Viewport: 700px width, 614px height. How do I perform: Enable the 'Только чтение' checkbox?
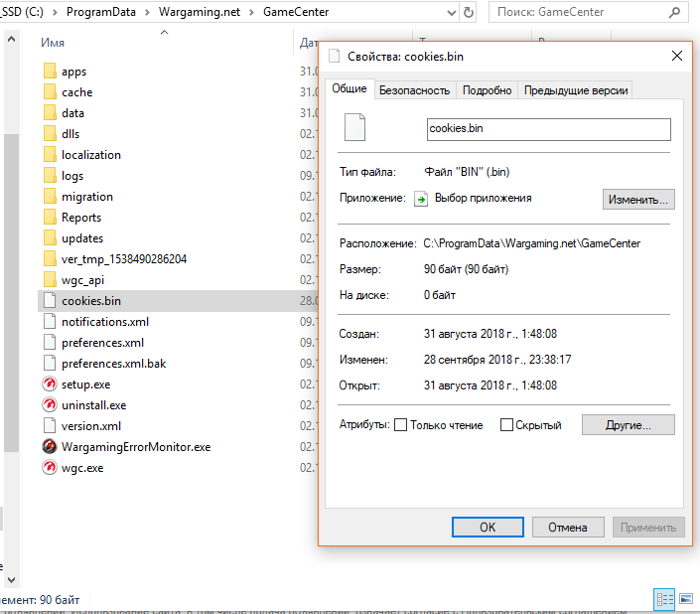pyautogui.click(x=401, y=425)
